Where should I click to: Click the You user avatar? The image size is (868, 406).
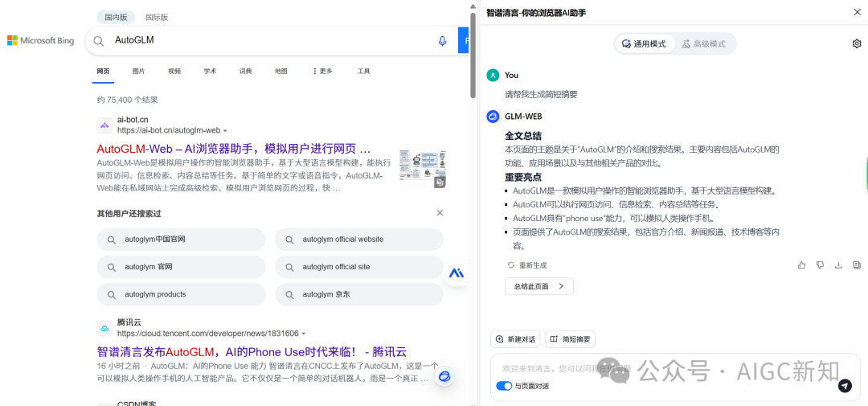pos(493,76)
